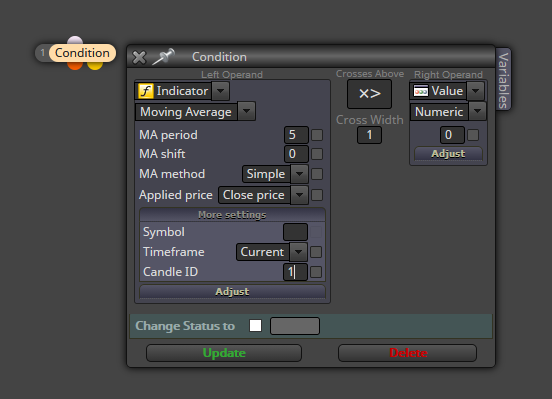This screenshot has height=399, width=552.
Task: Toggle the Symbol checkbox
Action: 316,232
